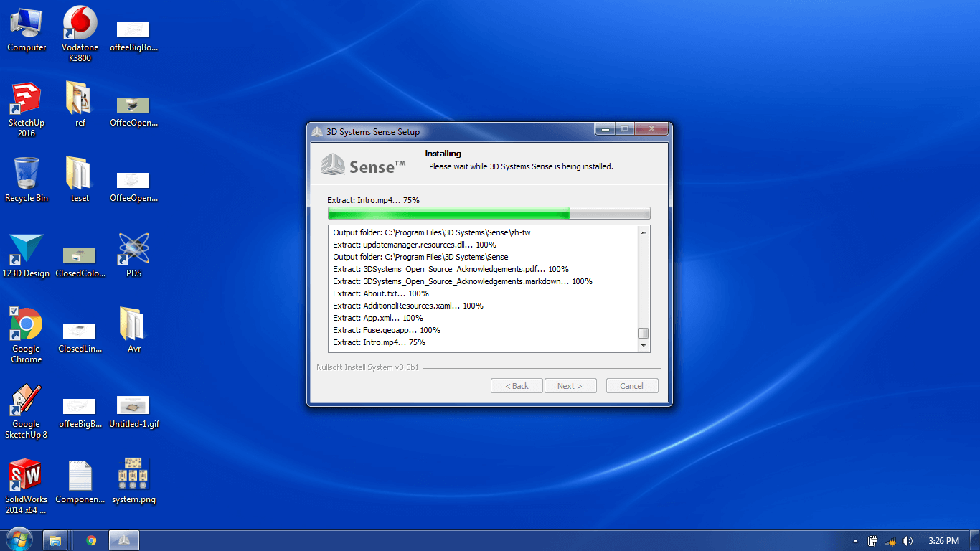Click the install log scrollbar thumb
The height and width of the screenshot is (551, 980).
[644, 333]
